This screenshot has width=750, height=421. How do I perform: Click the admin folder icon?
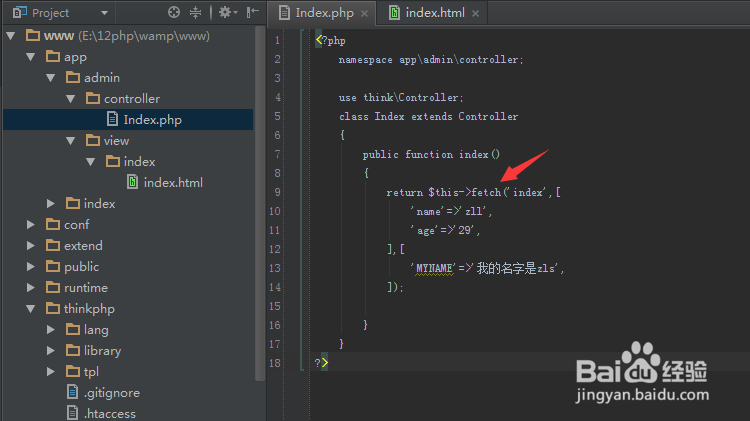coord(73,78)
